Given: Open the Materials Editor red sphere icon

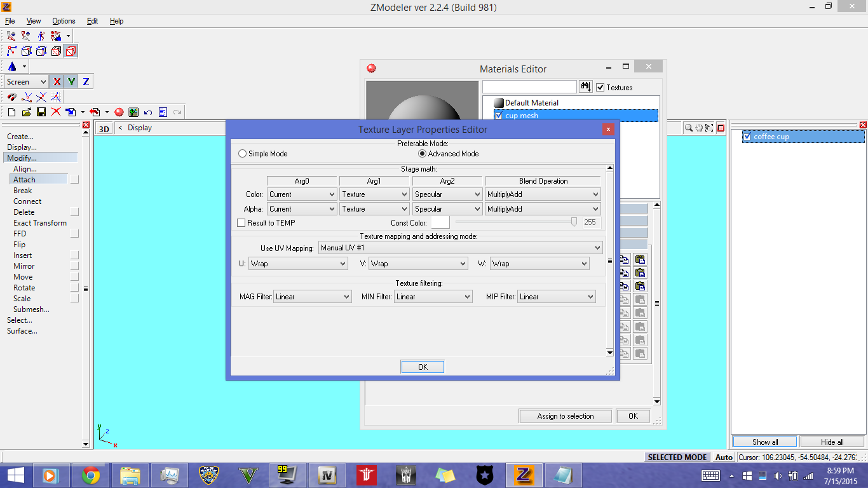Looking at the screenshot, I should coord(119,112).
